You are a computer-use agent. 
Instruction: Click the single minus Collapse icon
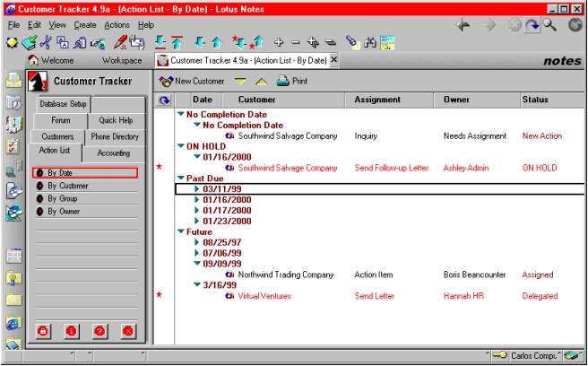296,42
